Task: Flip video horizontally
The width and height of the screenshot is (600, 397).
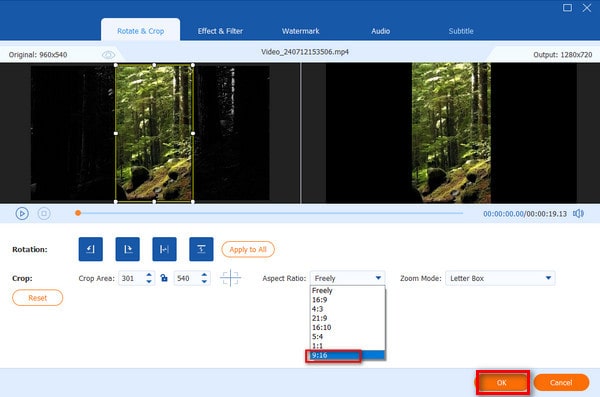Action: tap(164, 249)
